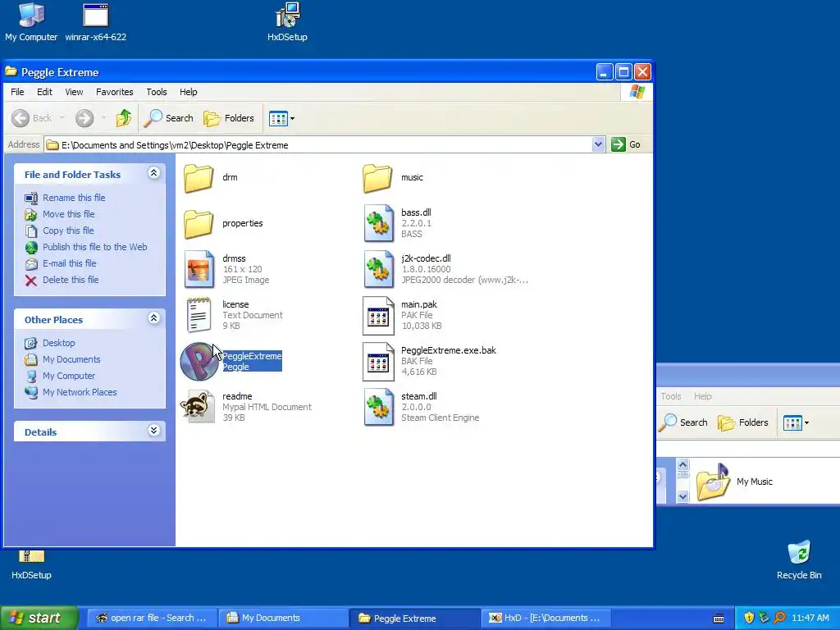Open the View menu

(74, 92)
